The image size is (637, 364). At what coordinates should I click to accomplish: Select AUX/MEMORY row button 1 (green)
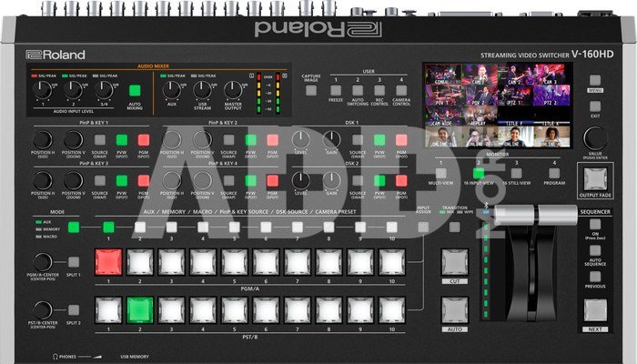[x=108, y=227]
